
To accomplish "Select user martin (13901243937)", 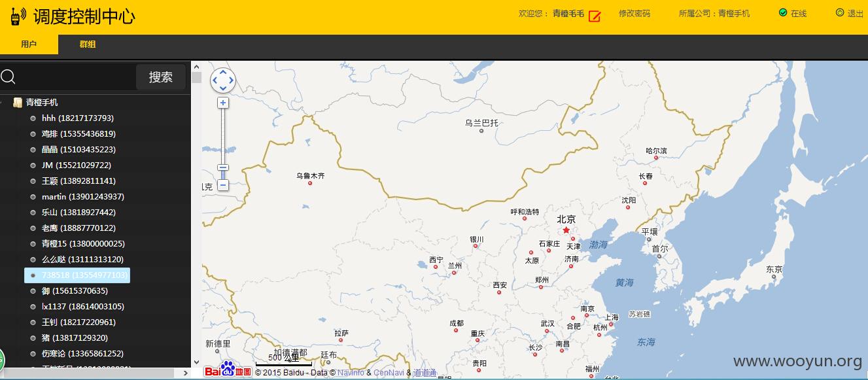I will click(83, 197).
